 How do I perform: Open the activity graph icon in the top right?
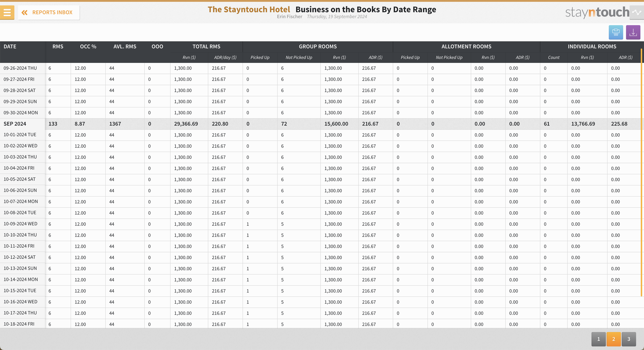pos(636,12)
